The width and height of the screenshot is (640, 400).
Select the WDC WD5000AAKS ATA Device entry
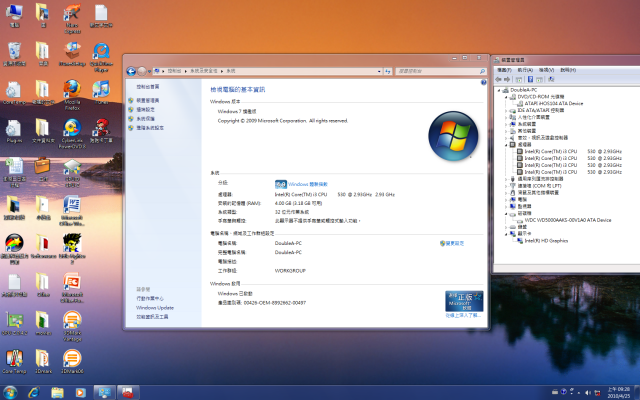[x=568, y=220]
